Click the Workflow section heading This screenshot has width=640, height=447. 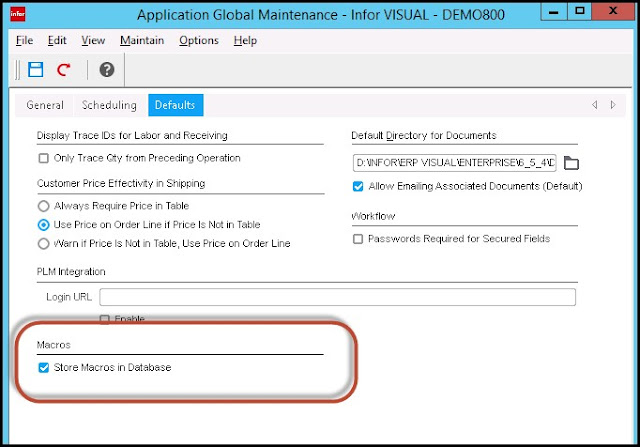pyautogui.click(x=373, y=216)
